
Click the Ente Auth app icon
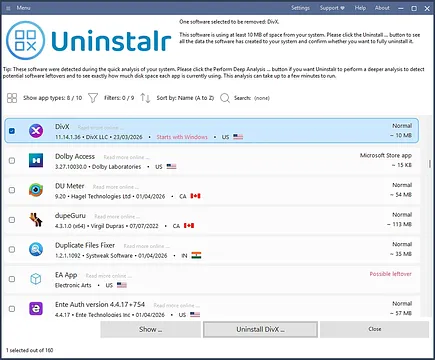tap(36, 309)
